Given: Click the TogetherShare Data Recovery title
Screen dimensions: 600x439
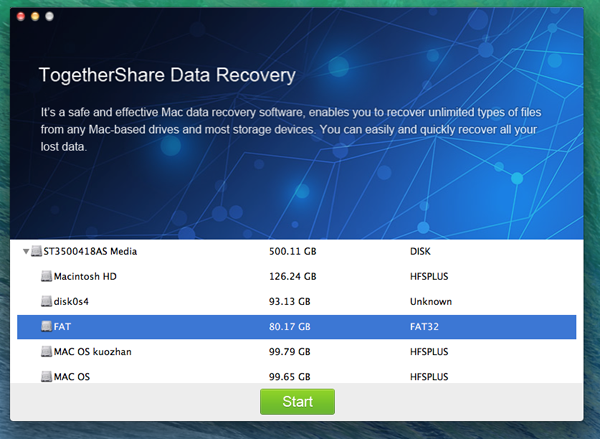Looking at the screenshot, I should (x=167, y=75).
